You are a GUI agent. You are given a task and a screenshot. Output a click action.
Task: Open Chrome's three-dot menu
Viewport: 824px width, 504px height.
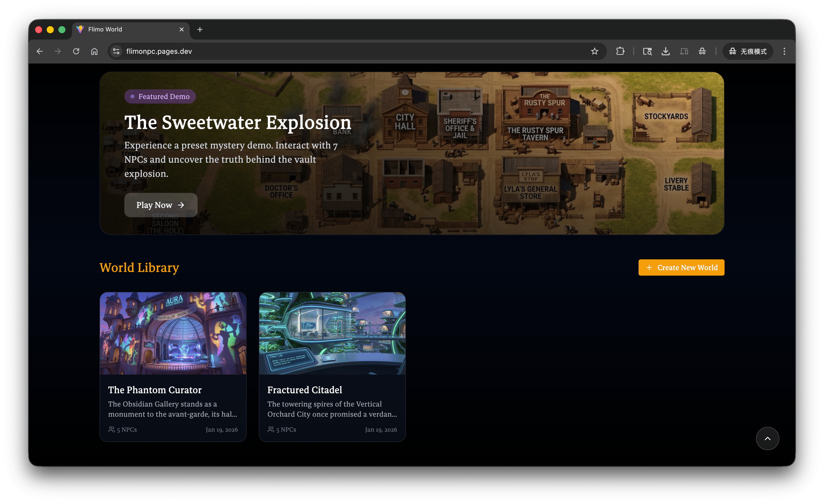pyautogui.click(x=784, y=51)
